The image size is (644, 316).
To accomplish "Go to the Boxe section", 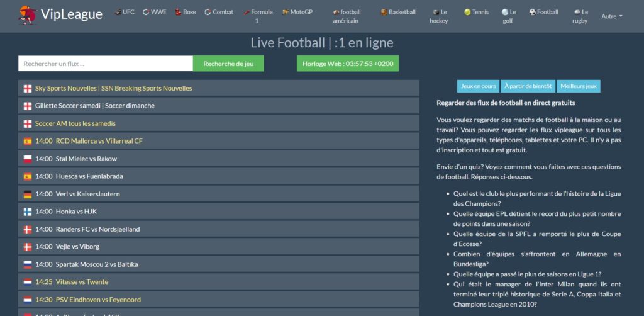I will pyautogui.click(x=186, y=13).
